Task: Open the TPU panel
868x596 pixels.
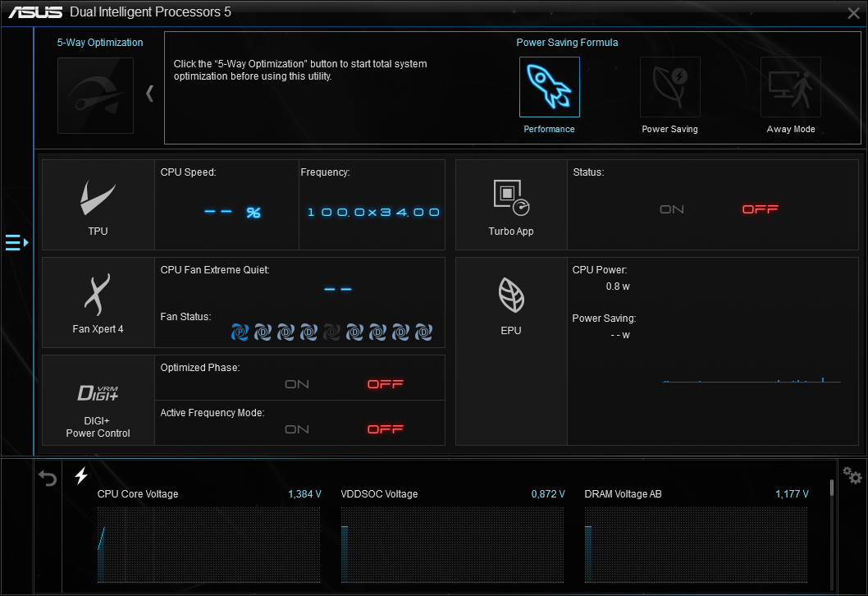Action: 98,204
